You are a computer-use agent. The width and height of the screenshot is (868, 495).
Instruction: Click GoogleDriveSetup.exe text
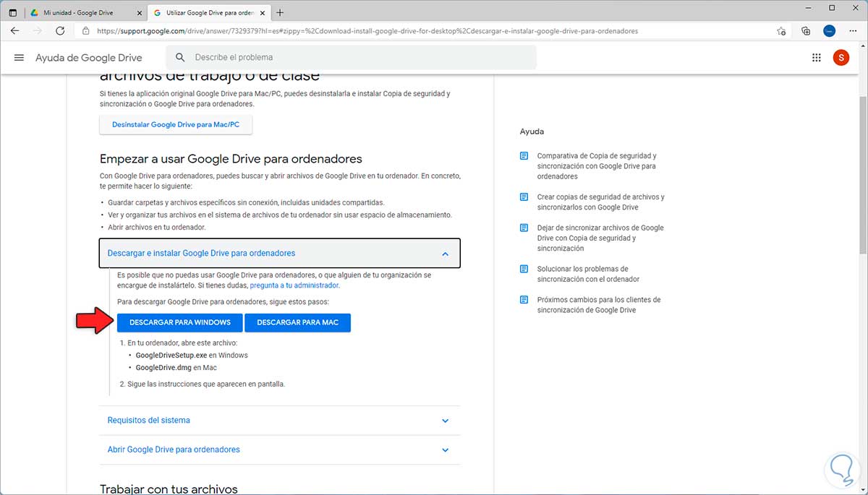coord(171,356)
